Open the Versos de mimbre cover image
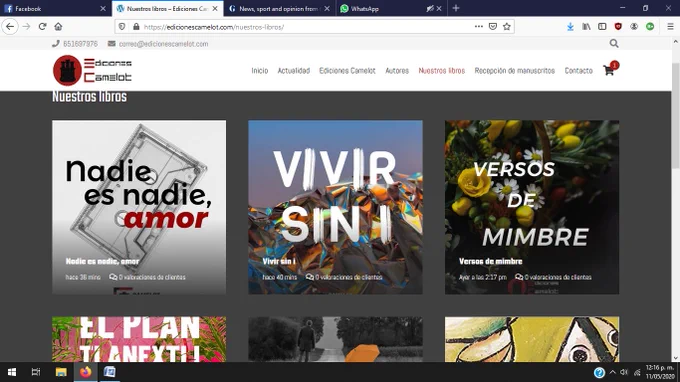 532,207
